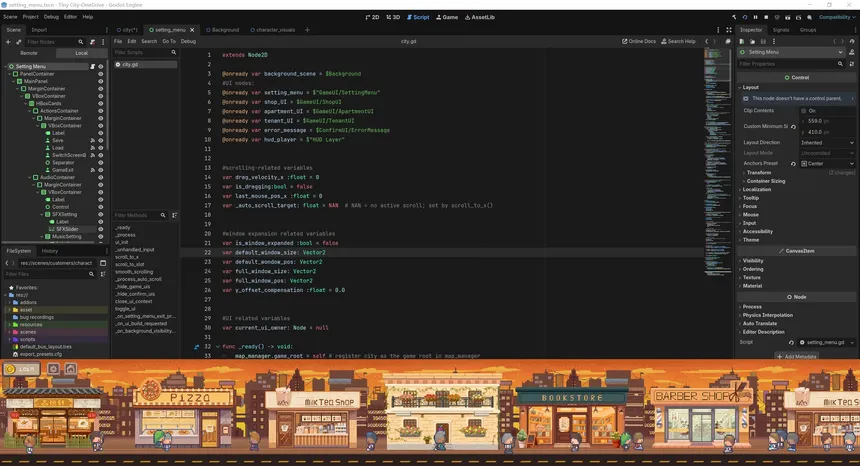This screenshot has height=466, width=860.
Task: Expand the Theme section in Inspector
Action: [750, 240]
